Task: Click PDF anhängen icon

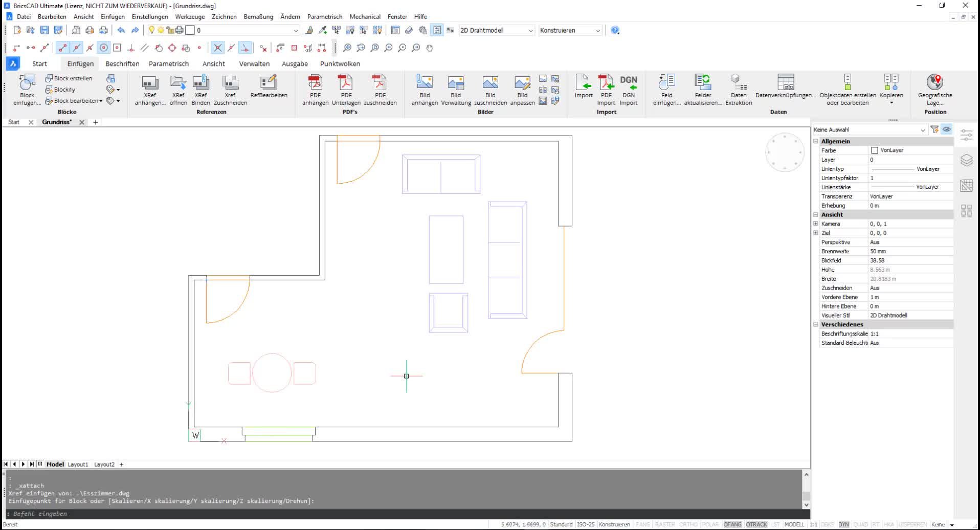Action: [315, 83]
